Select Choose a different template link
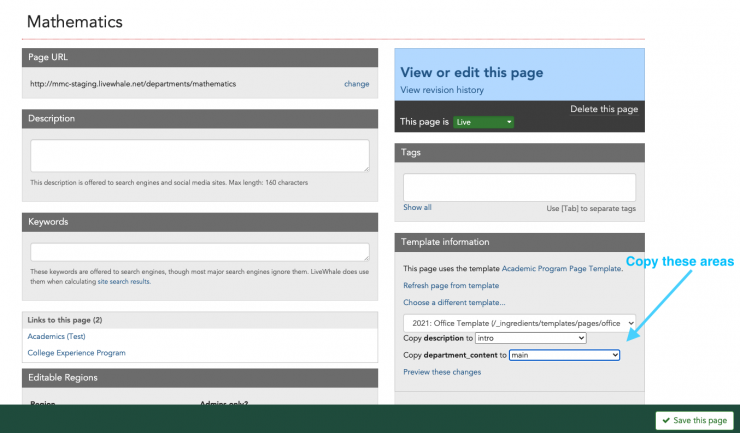The image size is (740, 433). 454,302
